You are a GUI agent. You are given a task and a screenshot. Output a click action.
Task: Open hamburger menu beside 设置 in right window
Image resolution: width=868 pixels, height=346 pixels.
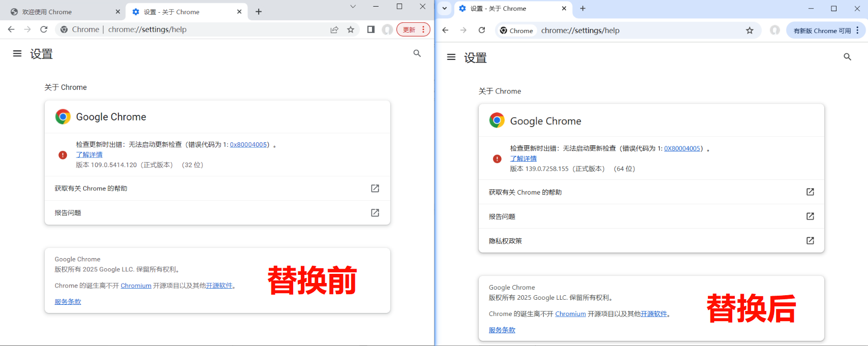tap(451, 57)
